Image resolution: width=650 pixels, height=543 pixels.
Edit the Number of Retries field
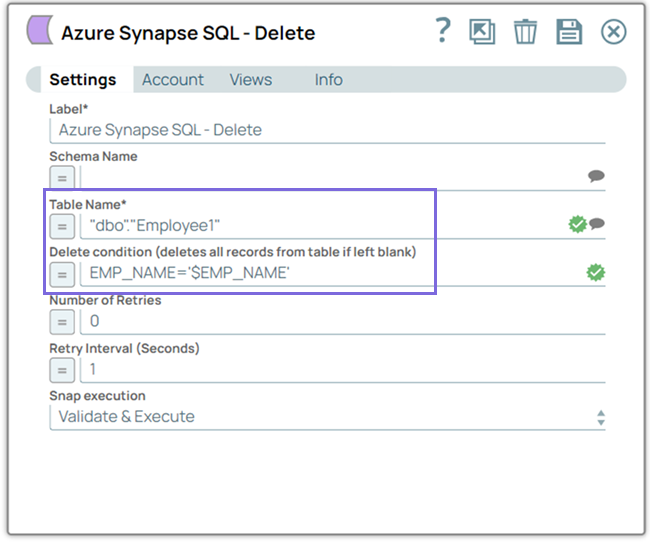[343, 322]
